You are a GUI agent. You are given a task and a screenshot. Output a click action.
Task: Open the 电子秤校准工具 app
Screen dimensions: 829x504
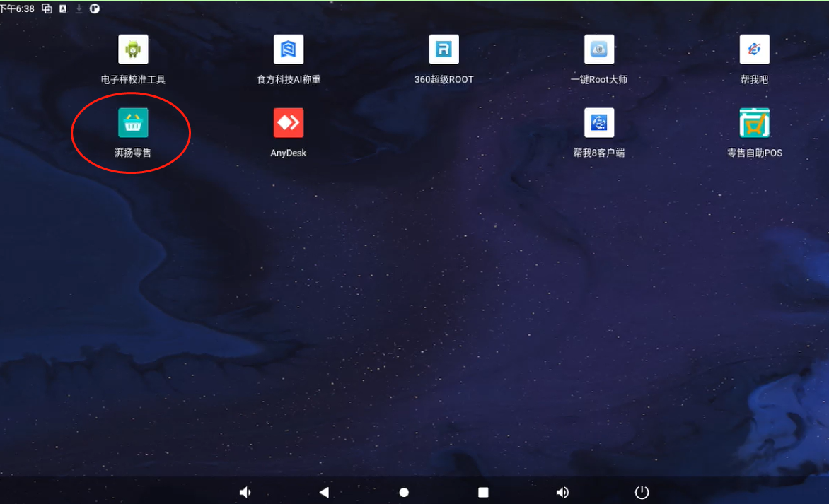click(133, 49)
